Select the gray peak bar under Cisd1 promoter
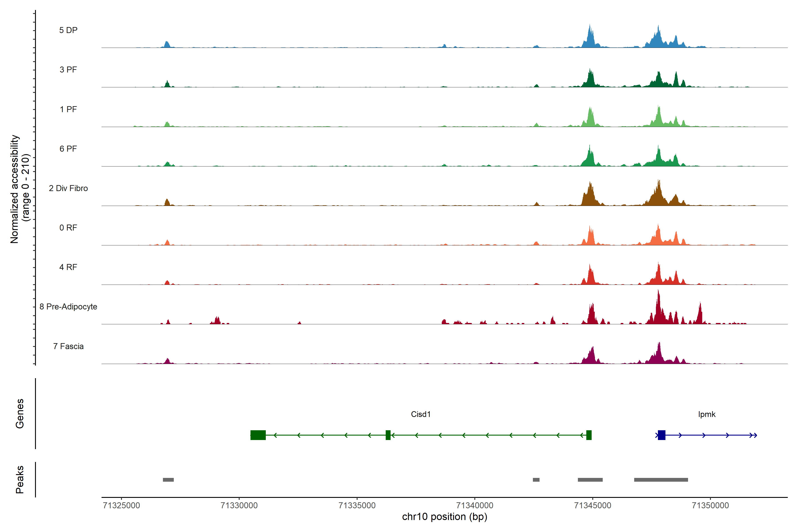798x532 pixels. coord(590,480)
